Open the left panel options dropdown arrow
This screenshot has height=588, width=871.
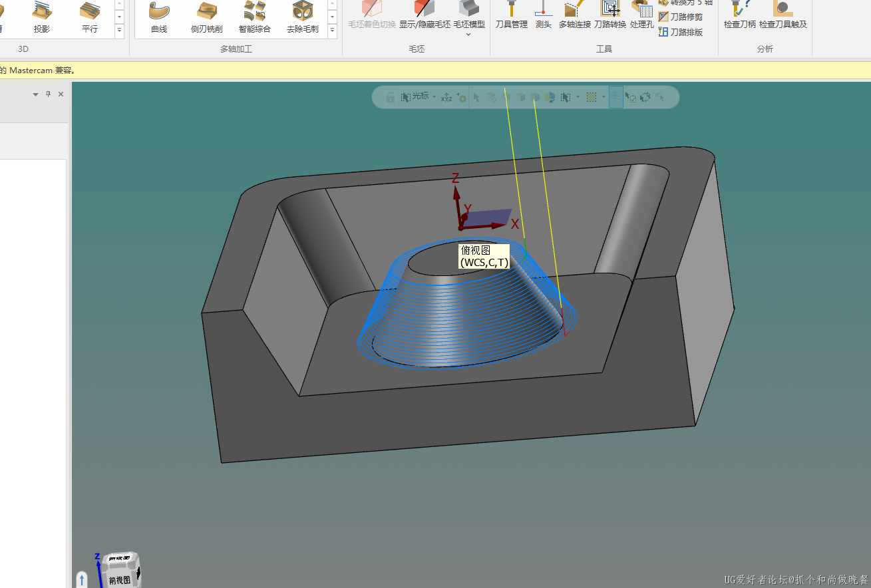36,94
